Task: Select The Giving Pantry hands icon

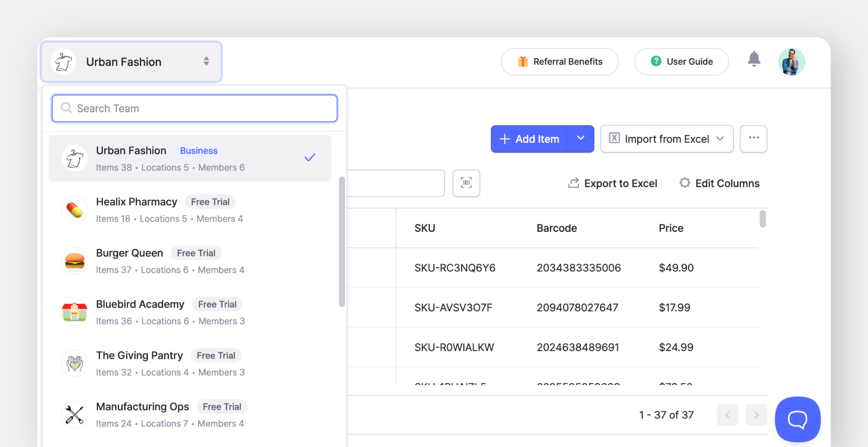Action: coord(75,363)
